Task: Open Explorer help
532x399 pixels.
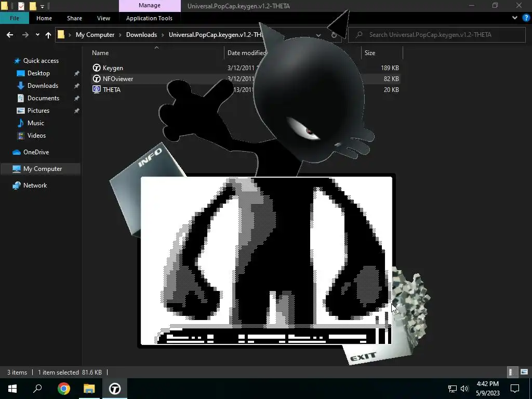Action: point(526,18)
